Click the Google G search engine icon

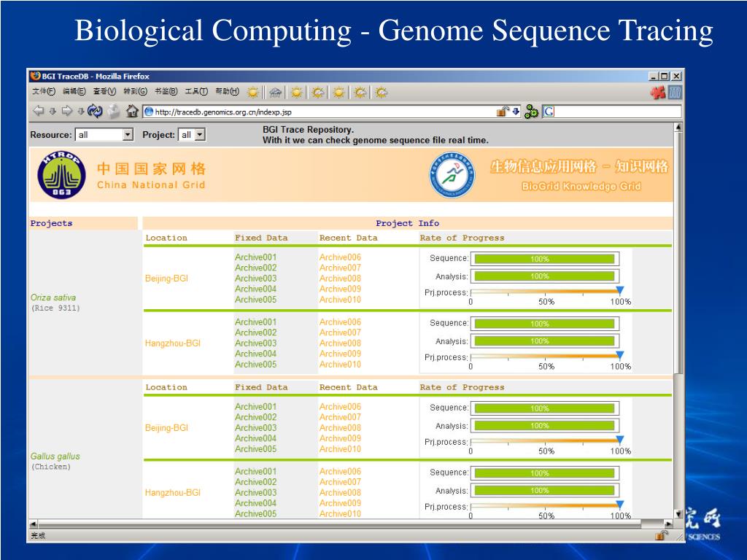(x=549, y=112)
